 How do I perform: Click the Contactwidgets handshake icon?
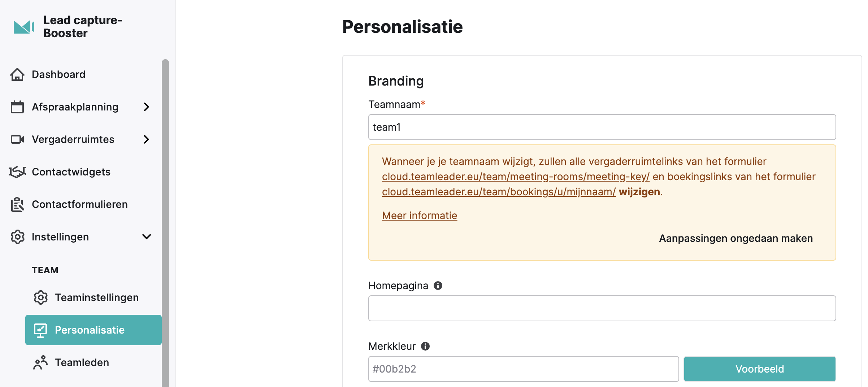point(17,172)
